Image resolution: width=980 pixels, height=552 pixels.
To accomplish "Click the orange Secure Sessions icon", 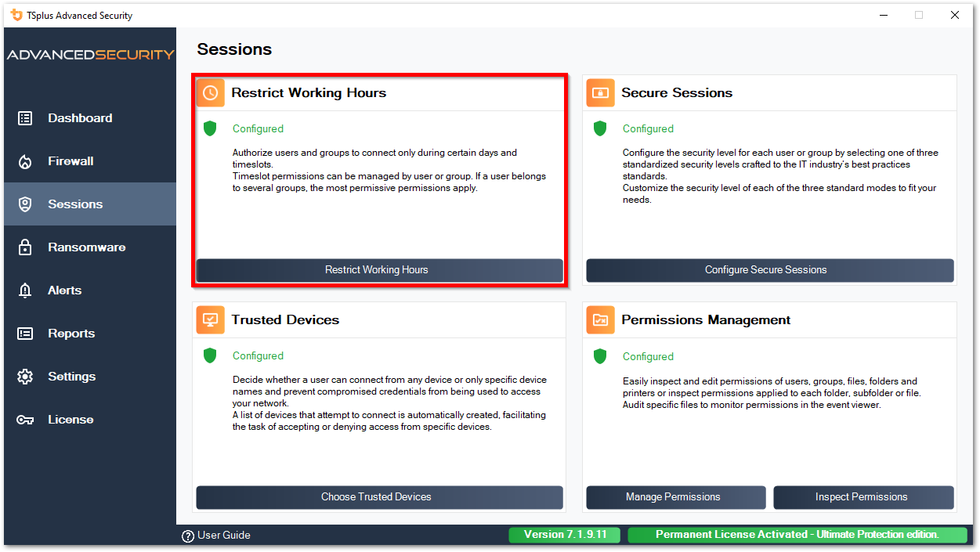I will pyautogui.click(x=600, y=92).
